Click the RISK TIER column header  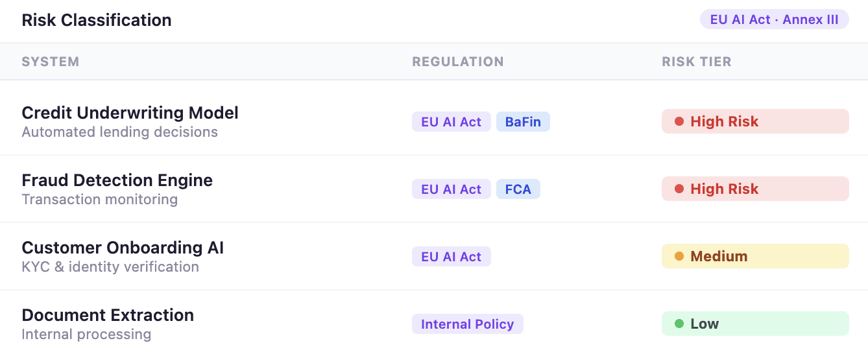696,62
